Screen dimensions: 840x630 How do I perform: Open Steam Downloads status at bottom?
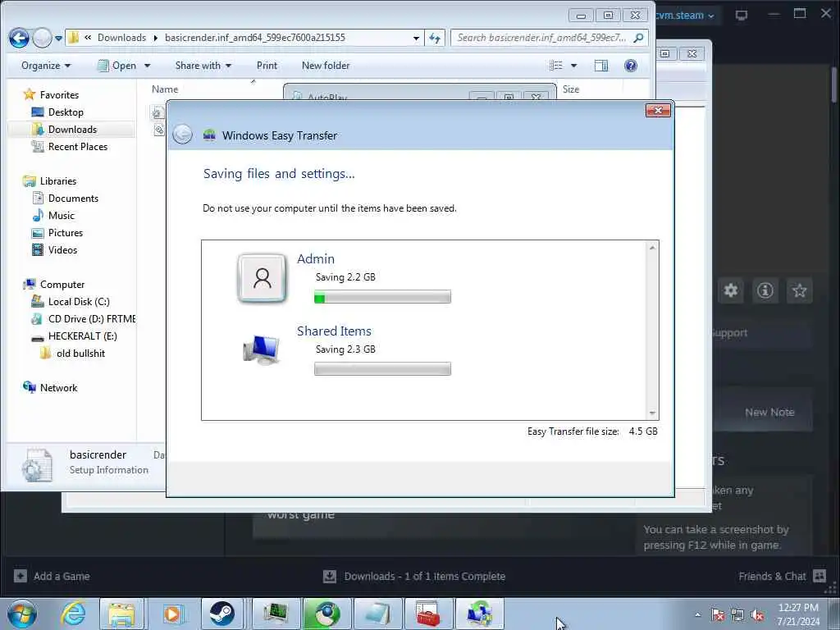[414, 576]
